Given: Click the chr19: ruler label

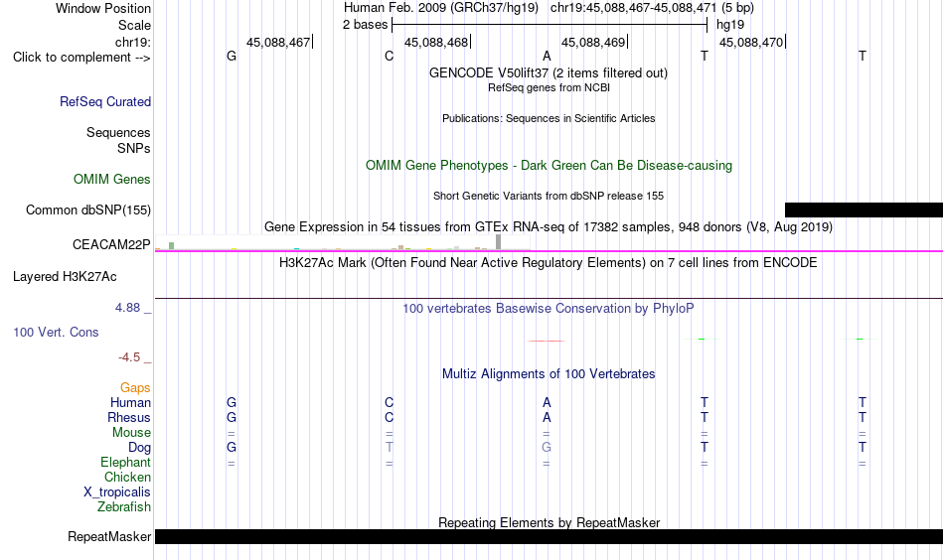Looking at the screenshot, I should [133, 42].
